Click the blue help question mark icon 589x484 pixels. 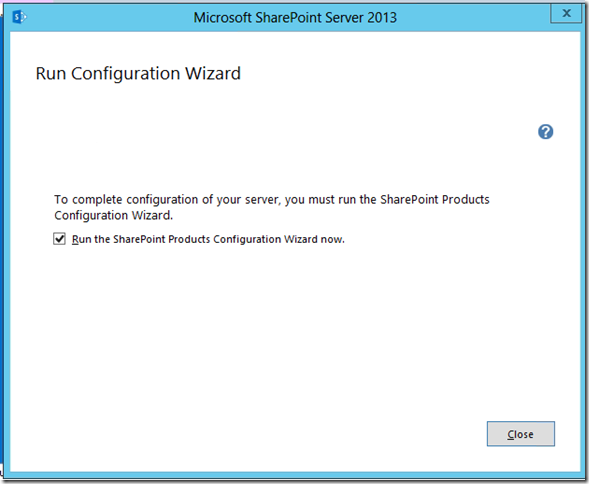click(x=545, y=132)
